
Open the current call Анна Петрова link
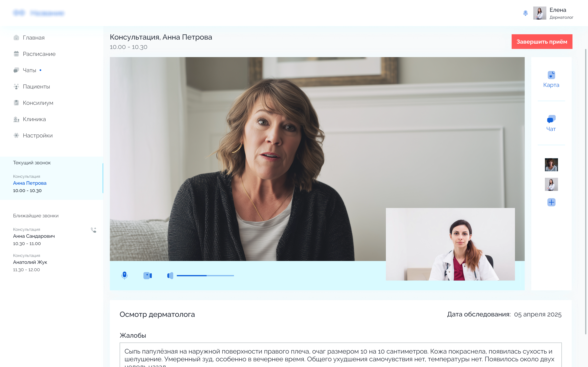[30, 183]
